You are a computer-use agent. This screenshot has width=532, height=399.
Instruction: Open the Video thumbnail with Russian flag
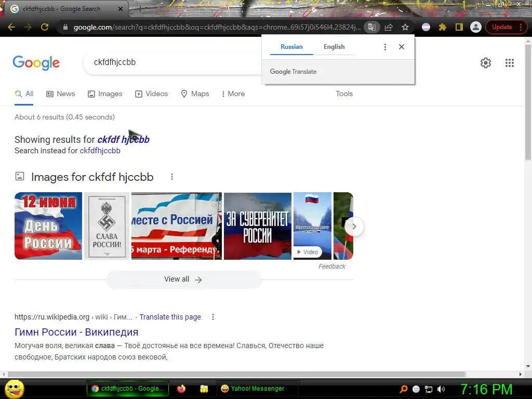tap(312, 226)
